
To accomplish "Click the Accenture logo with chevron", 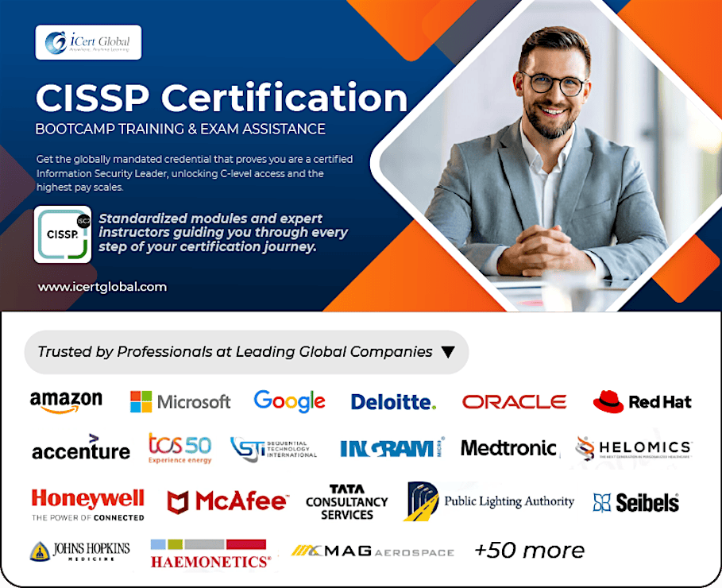I will (81, 449).
